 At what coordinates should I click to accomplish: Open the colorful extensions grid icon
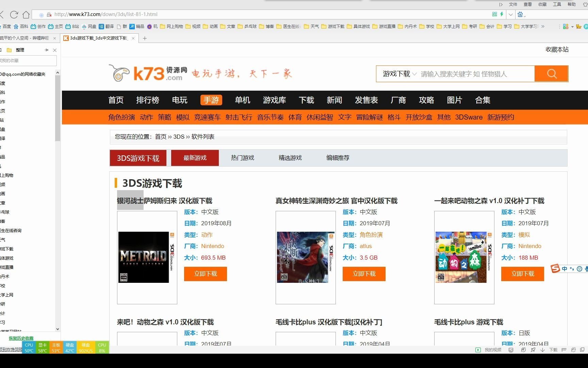[566, 26]
